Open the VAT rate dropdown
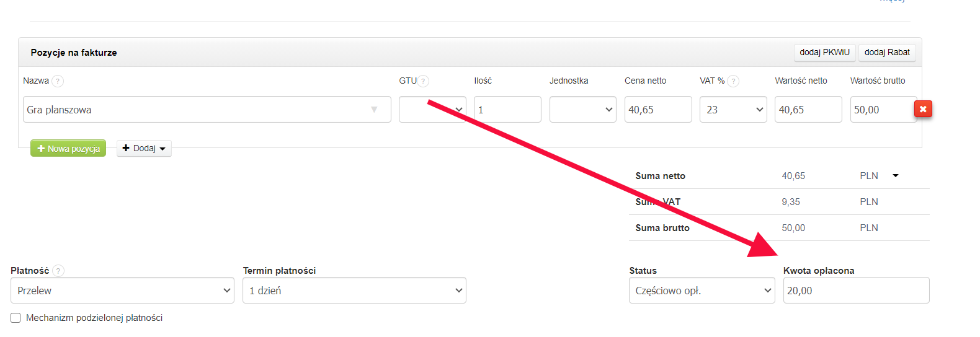 [x=733, y=110]
